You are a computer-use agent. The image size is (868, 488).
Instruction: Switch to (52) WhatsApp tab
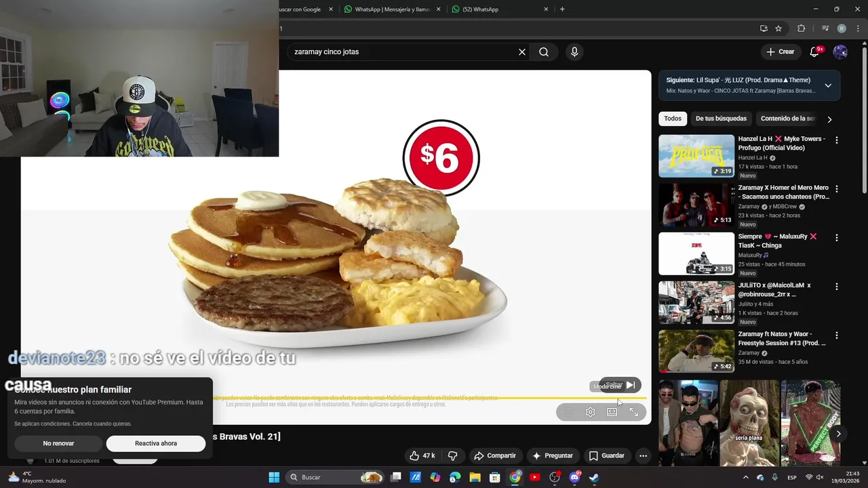[500, 9]
